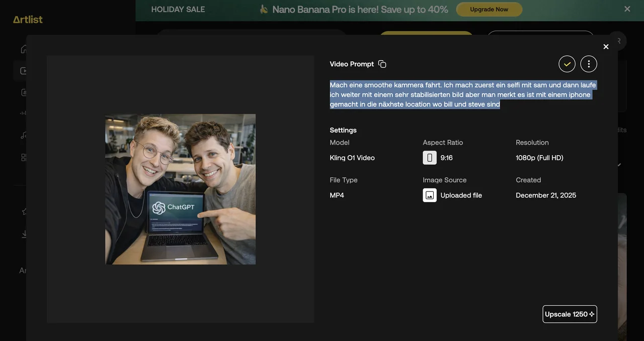The image size is (644, 341).
Task: Click the Nano Banana Pro banner message
Action: click(360, 9)
